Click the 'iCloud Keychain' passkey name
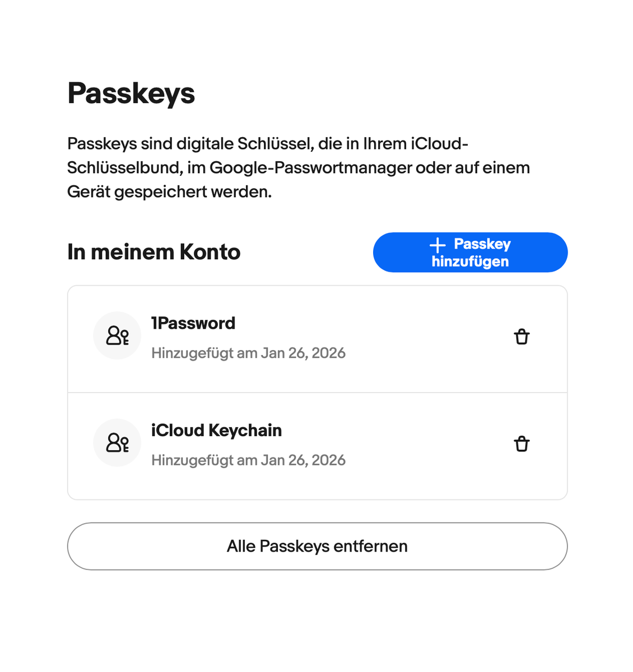Viewport: 633px width, 672px height. tap(216, 430)
